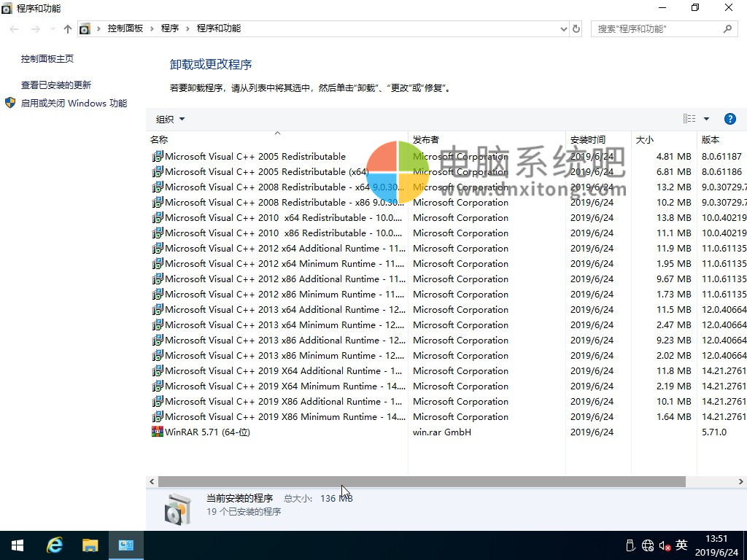The height and width of the screenshot is (560, 747).
Task: Select Microsoft Visual C++ 2005 Redistributable row
Action: tap(446, 156)
